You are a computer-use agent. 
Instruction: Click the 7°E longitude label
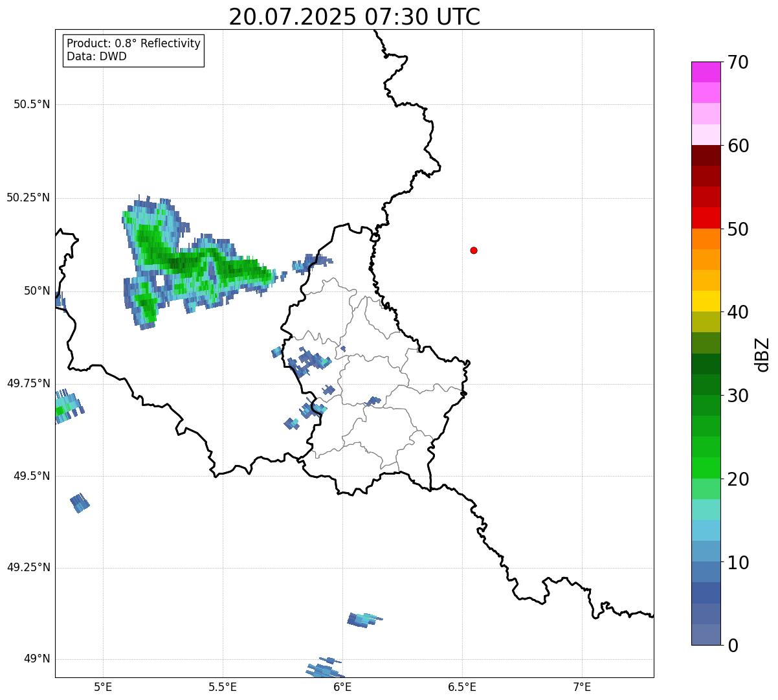click(x=582, y=687)
